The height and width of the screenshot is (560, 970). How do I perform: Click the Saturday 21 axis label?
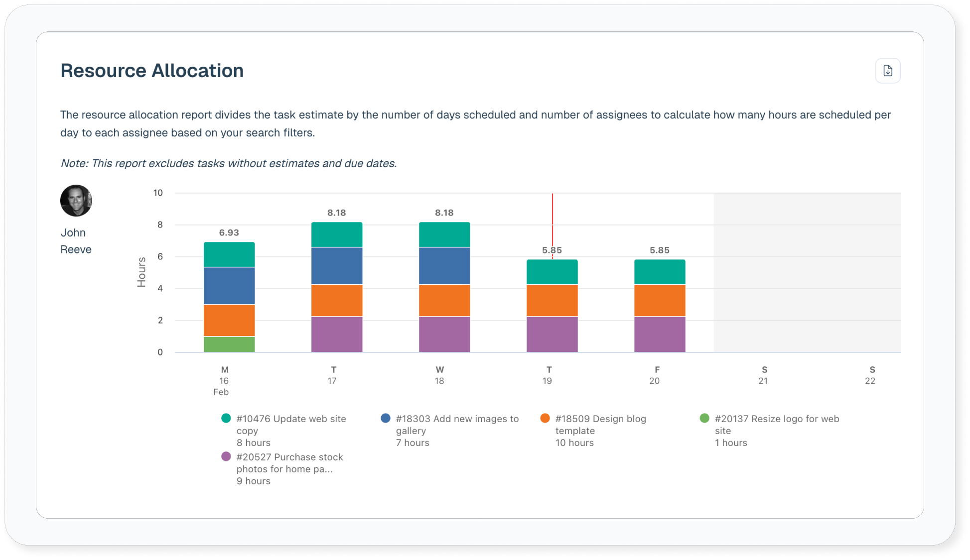763,375
